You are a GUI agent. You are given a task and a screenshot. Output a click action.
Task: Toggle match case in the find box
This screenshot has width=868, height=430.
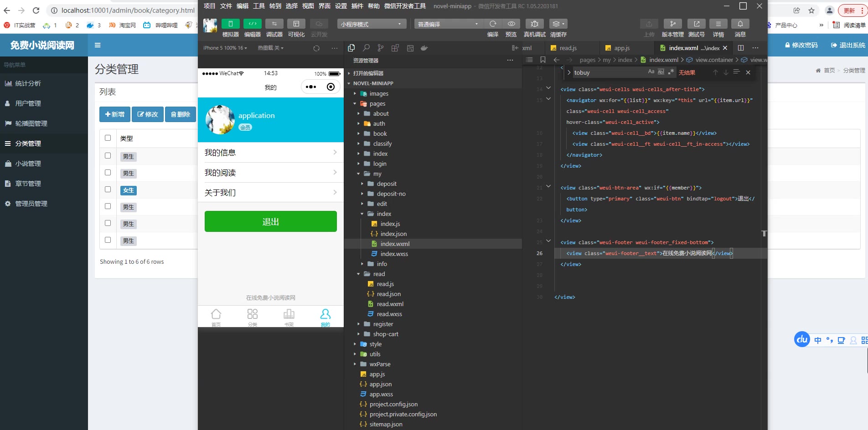coord(651,72)
